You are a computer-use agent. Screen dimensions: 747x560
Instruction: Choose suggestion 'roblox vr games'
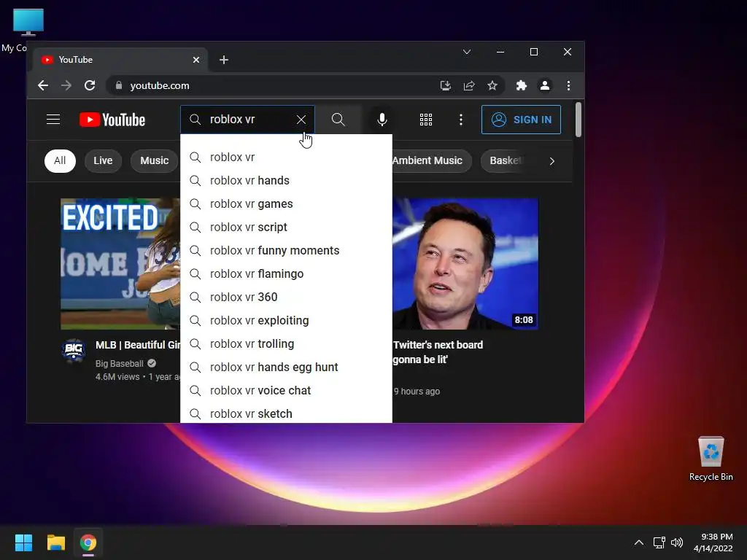tap(286, 204)
